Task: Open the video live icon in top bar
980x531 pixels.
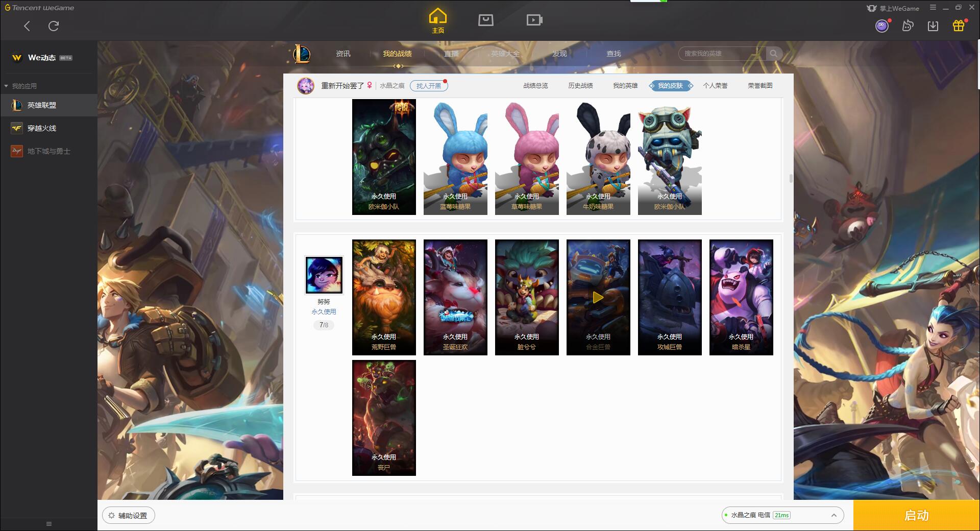Action: click(534, 20)
